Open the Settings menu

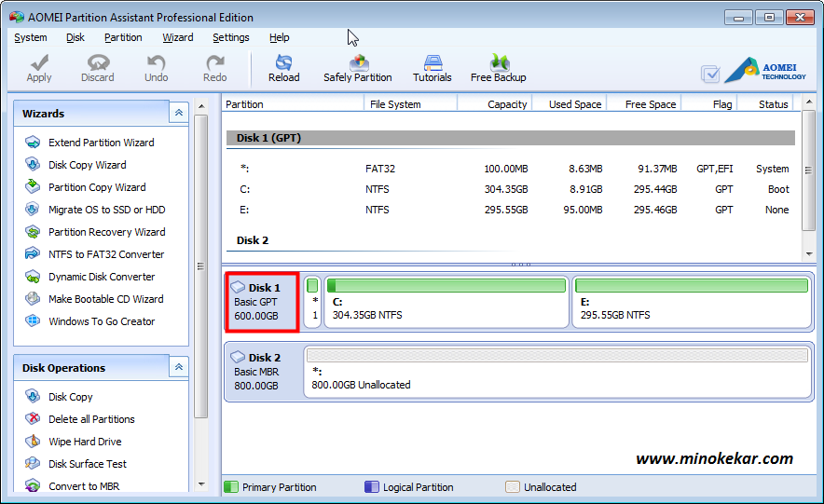[230, 37]
